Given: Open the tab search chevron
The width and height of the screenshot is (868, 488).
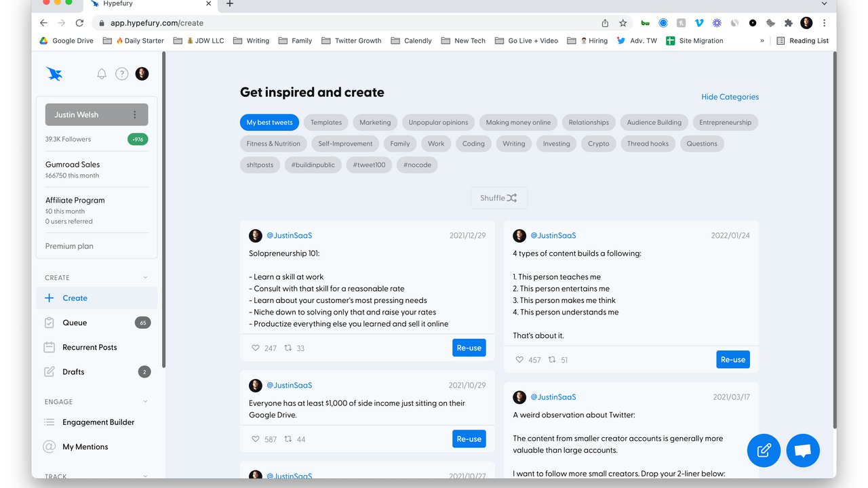Looking at the screenshot, I should click(824, 4).
